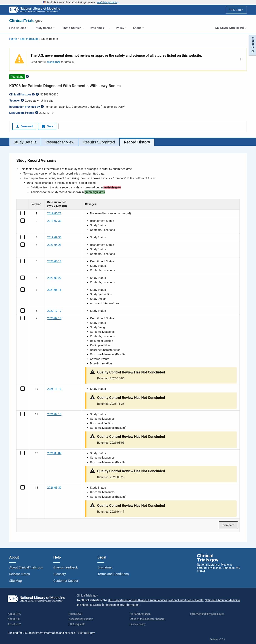Select checkbox for version 3
The image size is (256, 644).
(23, 237)
